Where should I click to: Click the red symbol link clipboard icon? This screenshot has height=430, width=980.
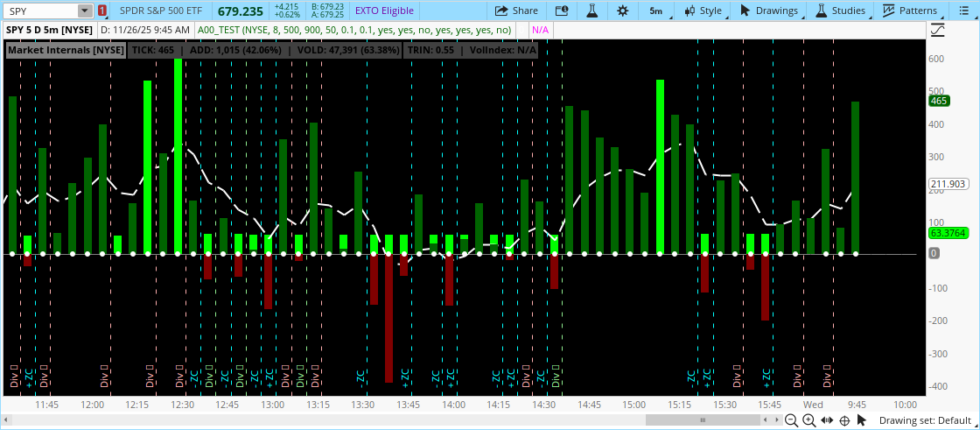(x=103, y=11)
